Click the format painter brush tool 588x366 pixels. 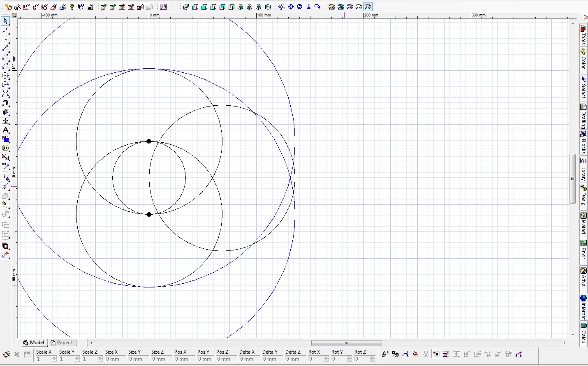(x=5, y=204)
